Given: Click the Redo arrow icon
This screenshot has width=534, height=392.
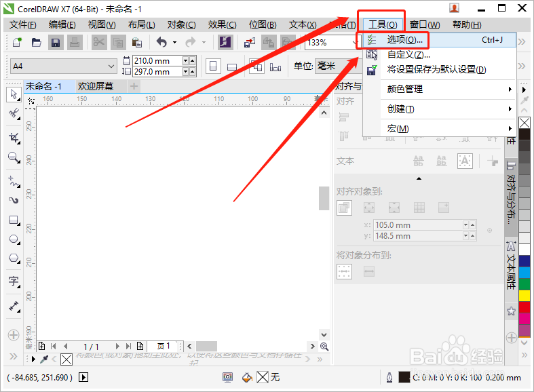Looking at the screenshot, I should pyautogui.click(x=191, y=42).
